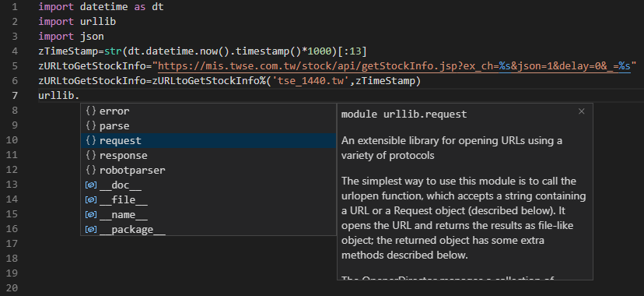Select the 'error' module suggestion icon
The image size is (644, 296).
coord(91,111)
